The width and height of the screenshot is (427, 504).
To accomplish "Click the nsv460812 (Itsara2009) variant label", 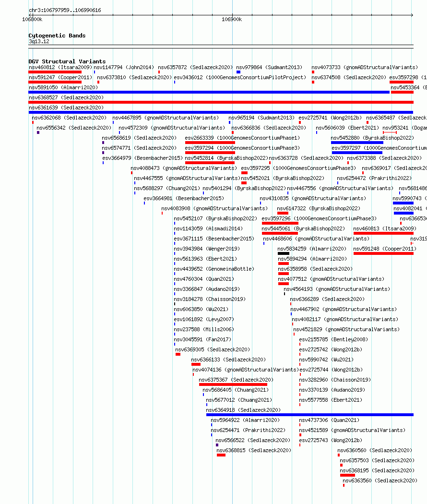I will (60, 68).
